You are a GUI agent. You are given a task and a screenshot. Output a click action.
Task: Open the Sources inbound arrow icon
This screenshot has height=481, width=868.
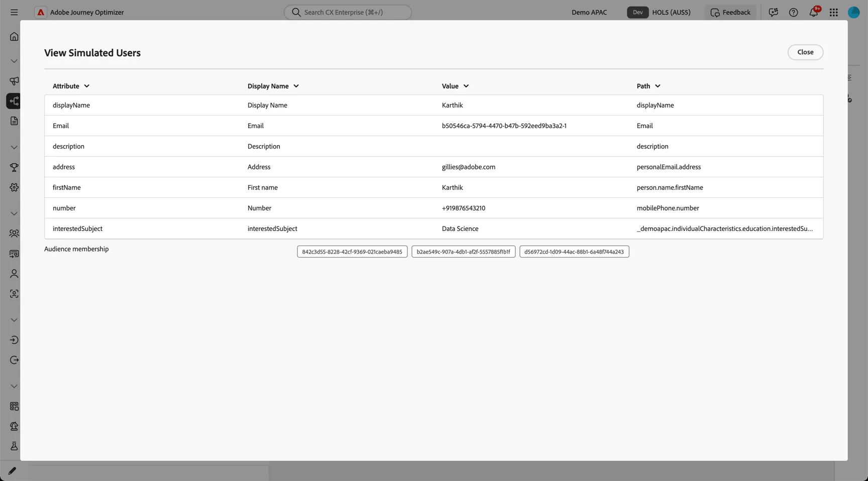(14, 340)
